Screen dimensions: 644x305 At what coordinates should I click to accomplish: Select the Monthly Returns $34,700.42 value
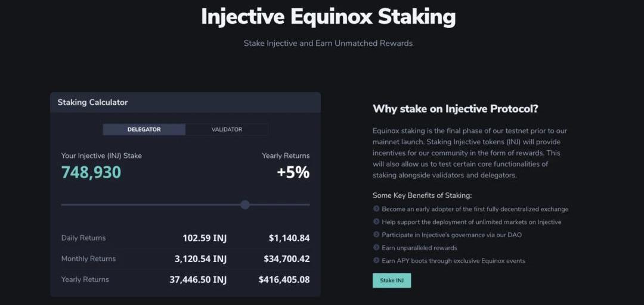[x=287, y=259]
